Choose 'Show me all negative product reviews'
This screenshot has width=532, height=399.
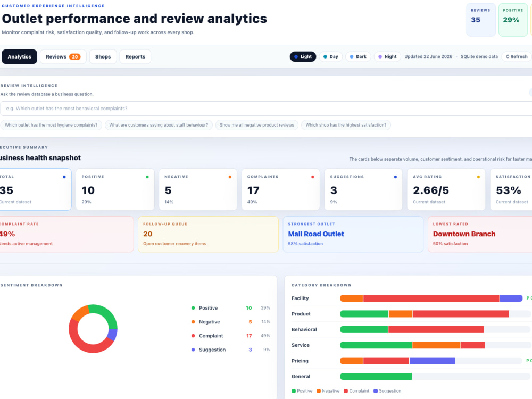257,125
